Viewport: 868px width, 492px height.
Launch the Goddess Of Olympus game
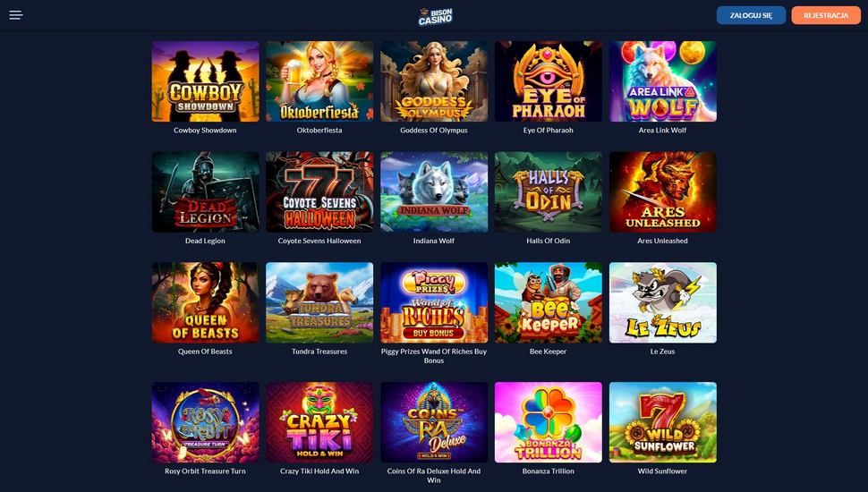click(x=434, y=81)
